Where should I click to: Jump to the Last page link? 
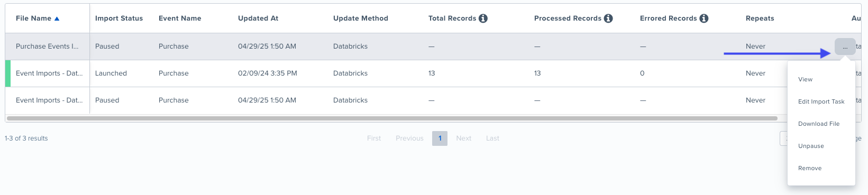pyautogui.click(x=492, y=138)
